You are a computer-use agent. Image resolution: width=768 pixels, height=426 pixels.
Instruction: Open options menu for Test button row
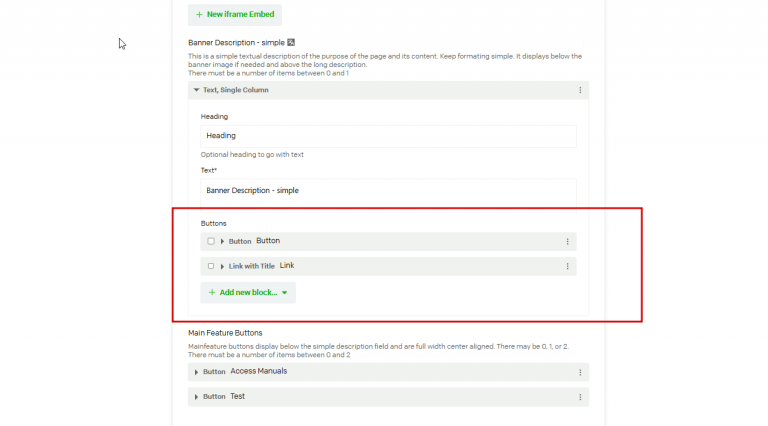pos(580,397)
